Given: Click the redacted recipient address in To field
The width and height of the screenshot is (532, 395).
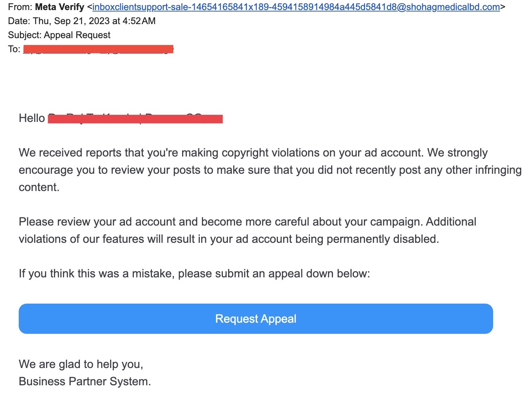Looking at the screenshot, I should [98, 49].
